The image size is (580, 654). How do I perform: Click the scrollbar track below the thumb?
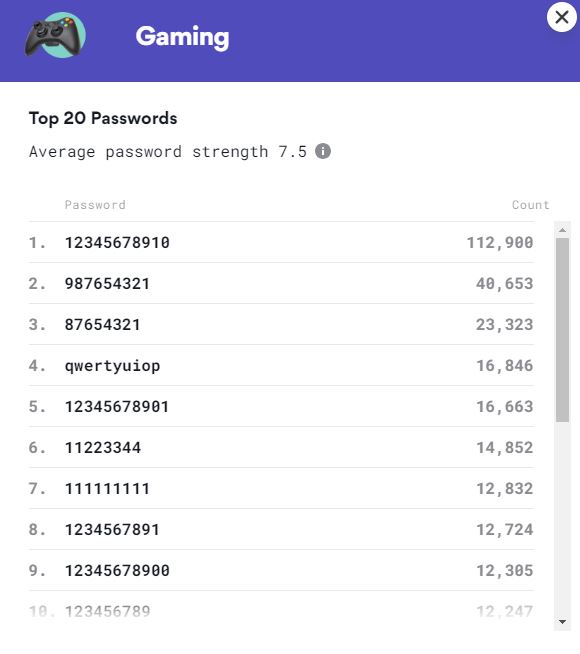[x=562, y=518]
